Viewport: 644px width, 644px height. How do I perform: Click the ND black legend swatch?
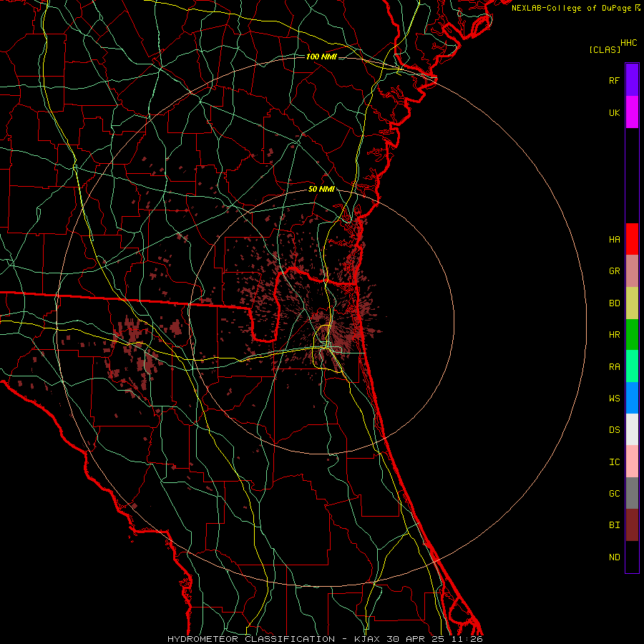[x=632, y=557]
